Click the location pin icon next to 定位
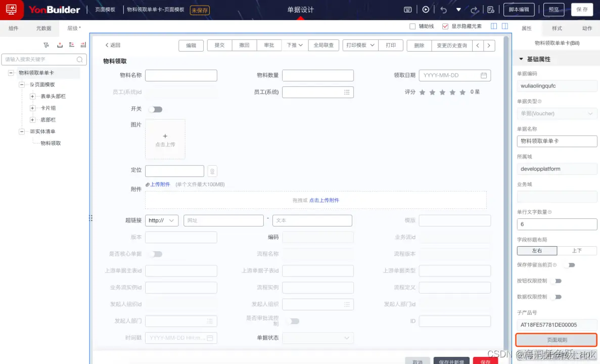The width and height of the screenshot is (600, 364). [212, 171]
